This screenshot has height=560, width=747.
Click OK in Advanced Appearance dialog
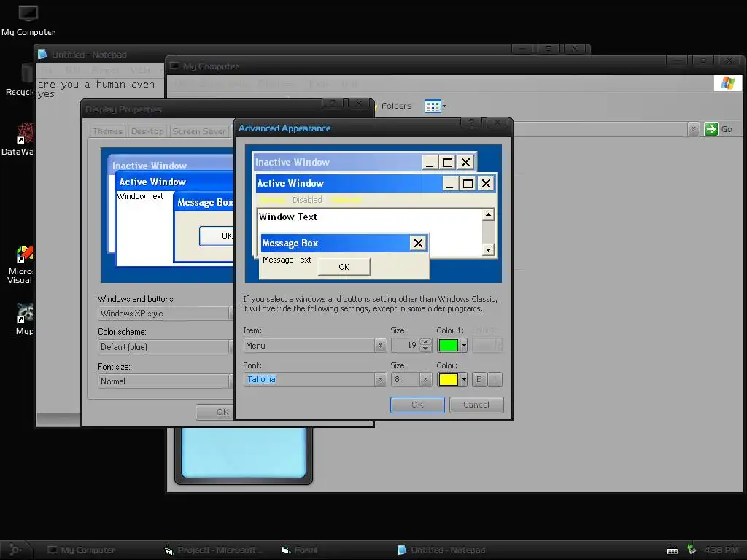pos(417,405)
